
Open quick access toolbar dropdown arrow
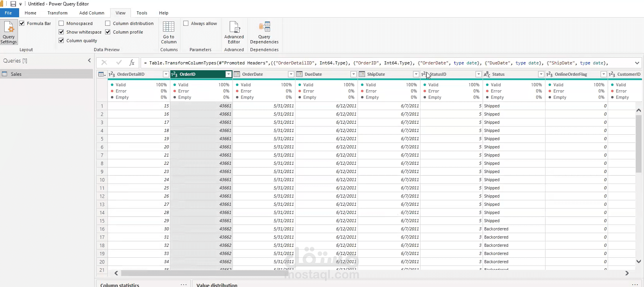(x=20, y=4)
